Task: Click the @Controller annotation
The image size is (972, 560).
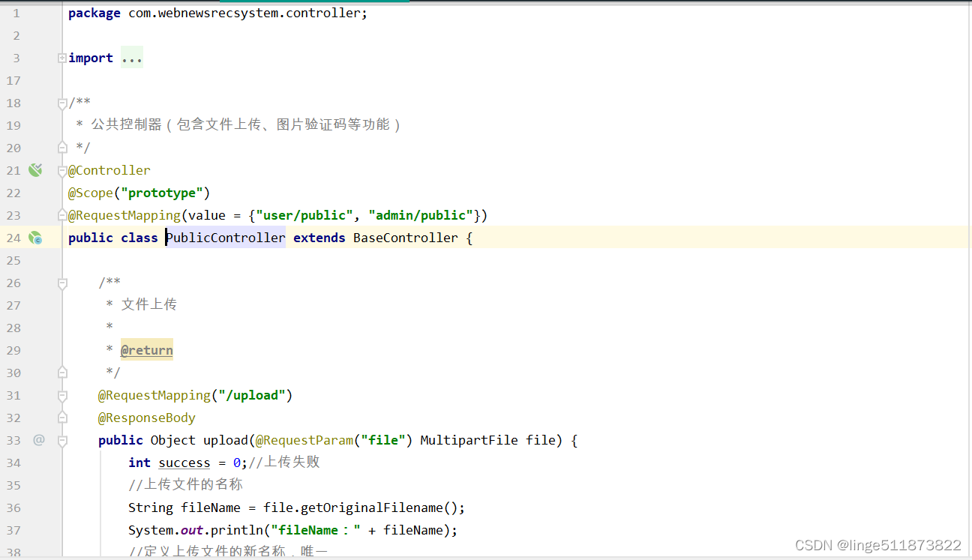Action: 109,170
